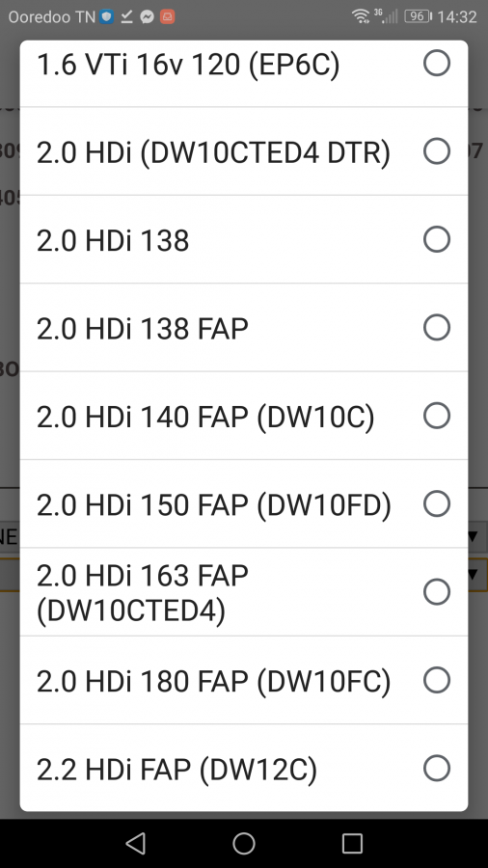Select radio for 2.0 HDi 163 FAP (DW10CTED4)
This screenshot has height=868, width=488.
pos(437,592)
